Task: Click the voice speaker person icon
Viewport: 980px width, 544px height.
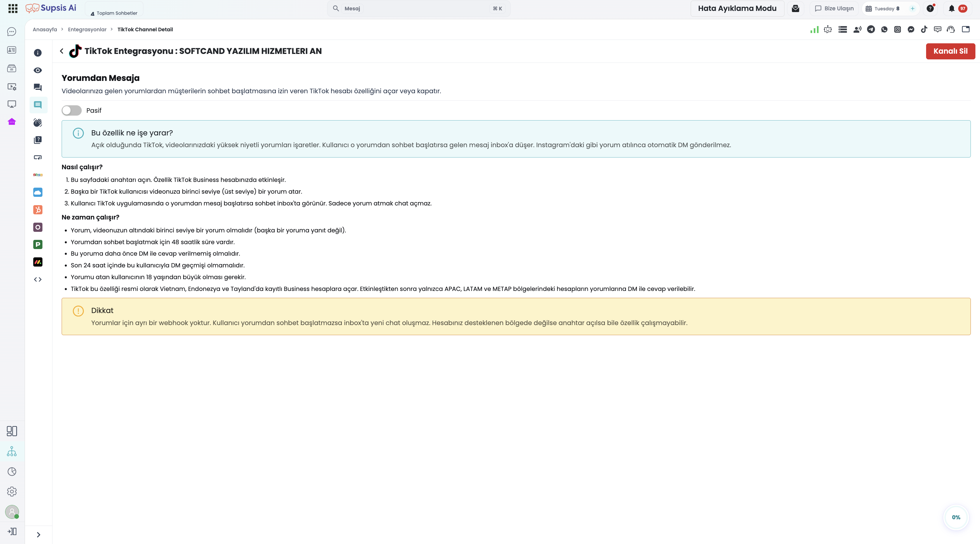Action: (857, 29)
